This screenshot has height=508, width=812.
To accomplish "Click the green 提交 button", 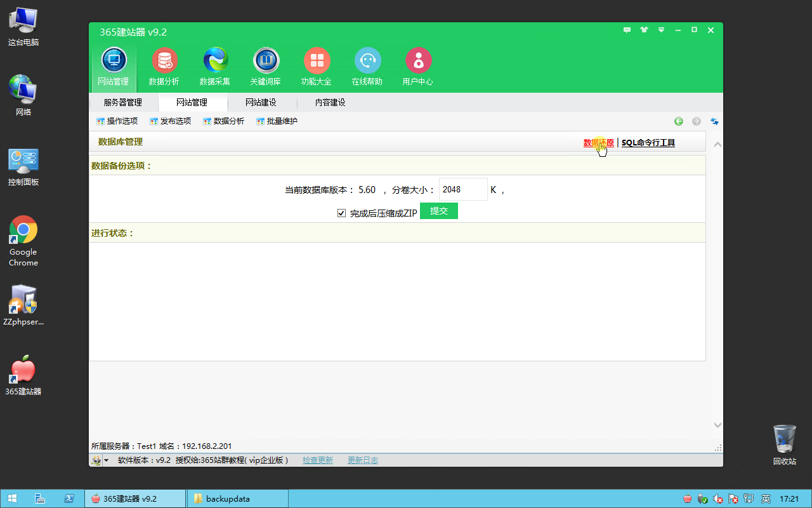I will 439,211.
